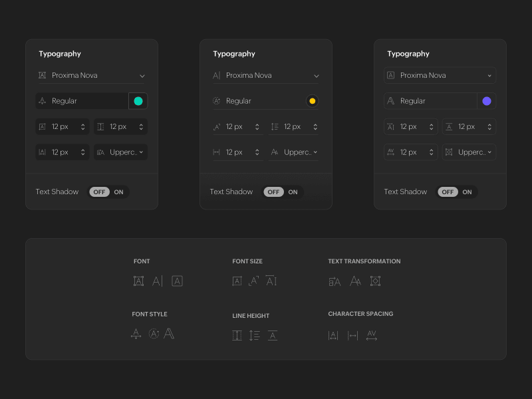Switch Text Shadow to OFF in teal-swatch panel
Screen dimensions: 532x399
pyautogui.click(x=99, y=192)
